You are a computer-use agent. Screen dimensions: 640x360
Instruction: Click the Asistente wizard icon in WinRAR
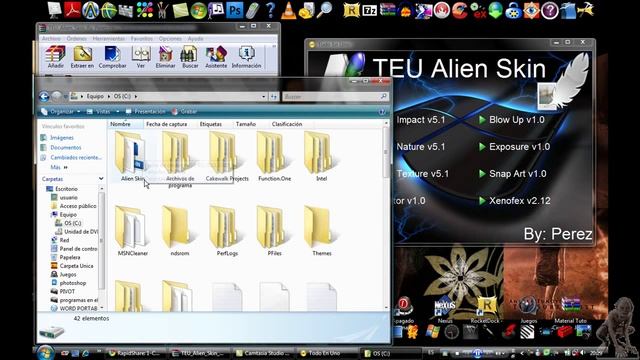pyautogui.click(x=216, y=57)
